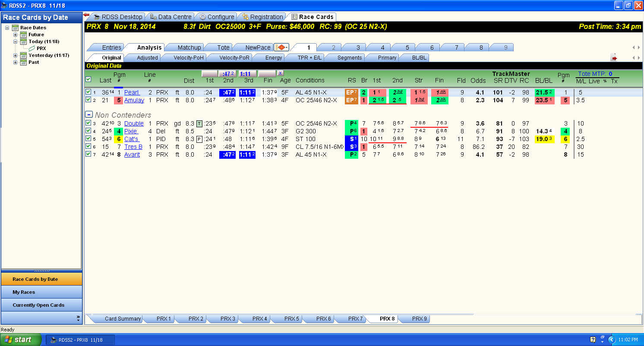This screenshot has width=644, height=346.
Task: Collapse the Race Dates tree node
Action: click(x=7, y=28)
